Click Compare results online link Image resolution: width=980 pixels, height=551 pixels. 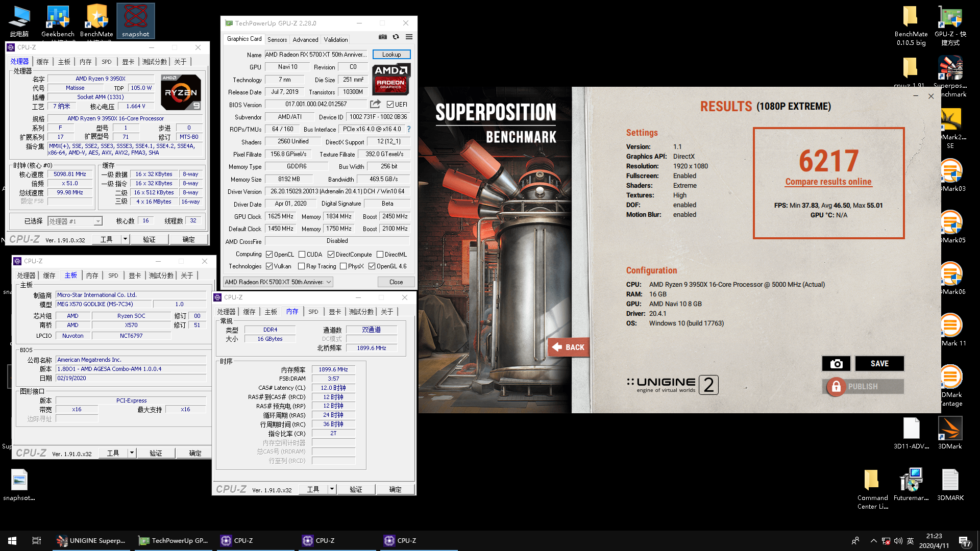pos(828,182)
